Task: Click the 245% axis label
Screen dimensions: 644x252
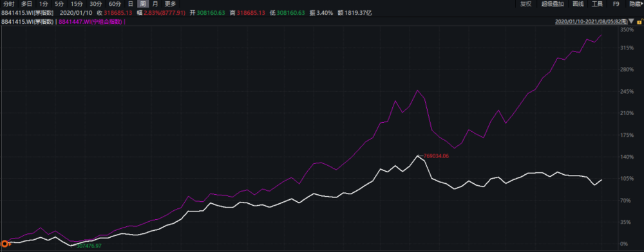Action: (627, 91)
